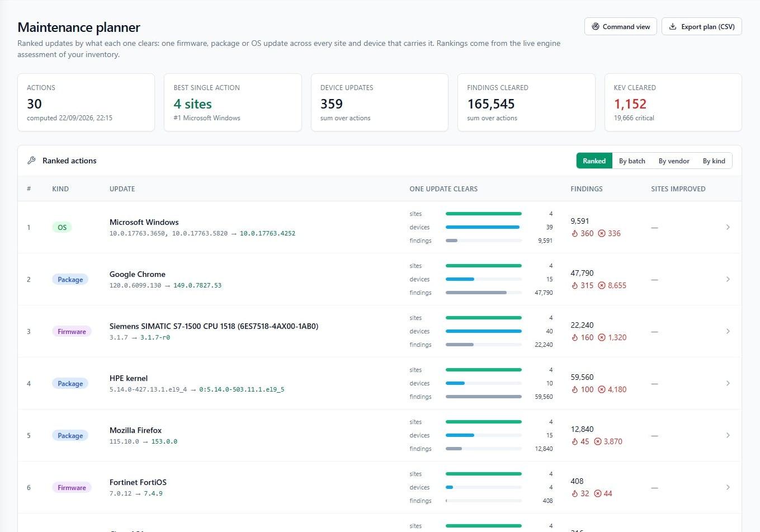
Task: Click the devices progress bar for Siemens SIMATIC
Action: coord(483,331)
